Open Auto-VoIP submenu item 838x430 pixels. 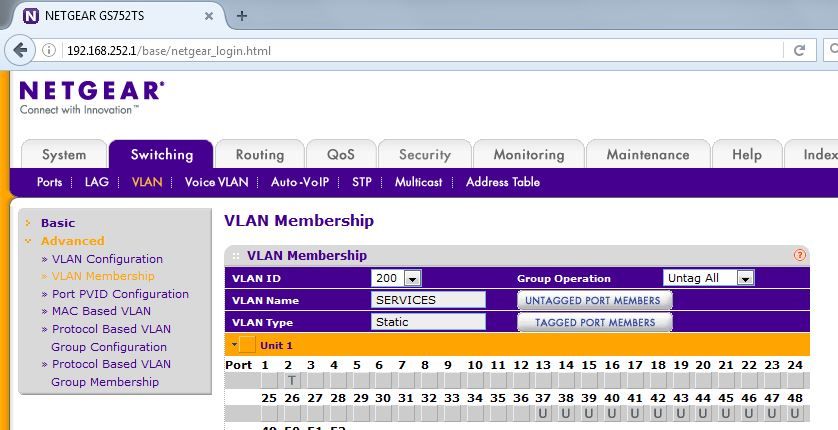300,182
